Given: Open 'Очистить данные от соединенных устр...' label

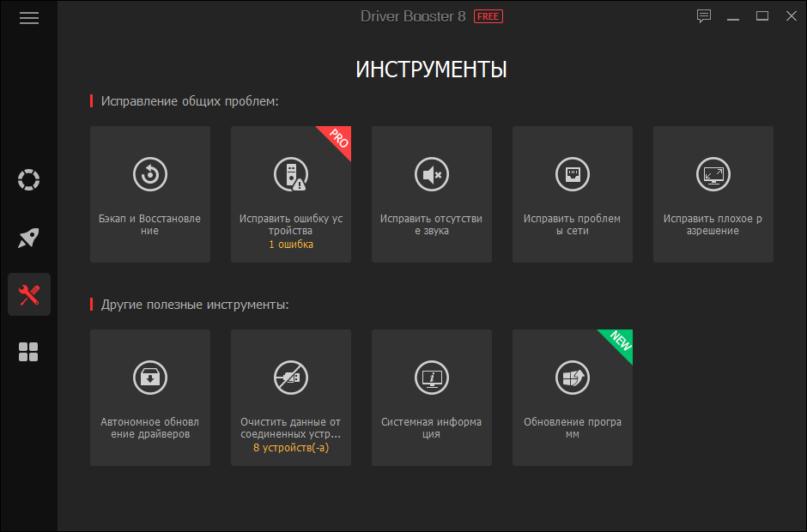Looking at the screenshot, I should coord(291,428).
